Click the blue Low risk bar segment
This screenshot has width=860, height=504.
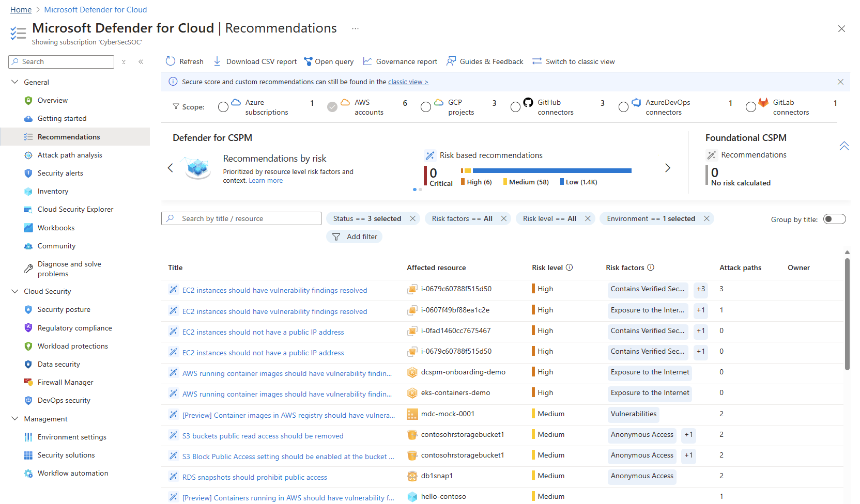(x=552, y=170)
